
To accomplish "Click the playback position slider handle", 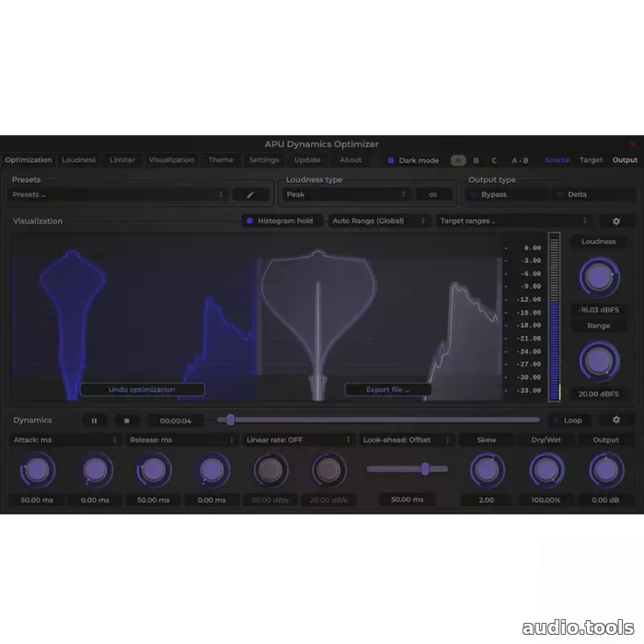I will (230, 420).
